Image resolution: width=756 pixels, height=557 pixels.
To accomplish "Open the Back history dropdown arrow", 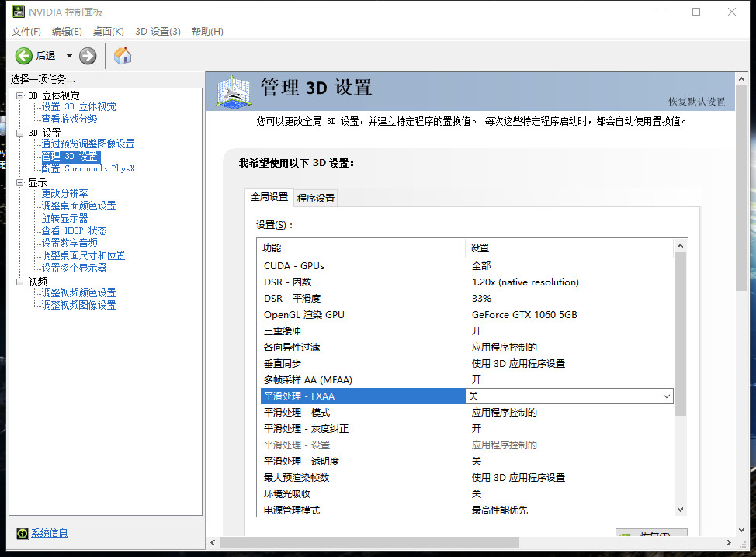I will click(69, 56).
